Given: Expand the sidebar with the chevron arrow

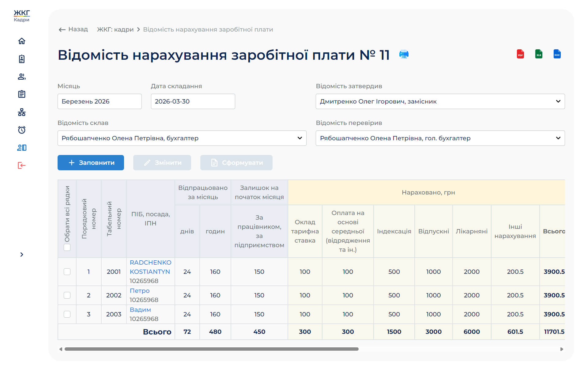Looking at the screenshot, I should click(21, 255).
